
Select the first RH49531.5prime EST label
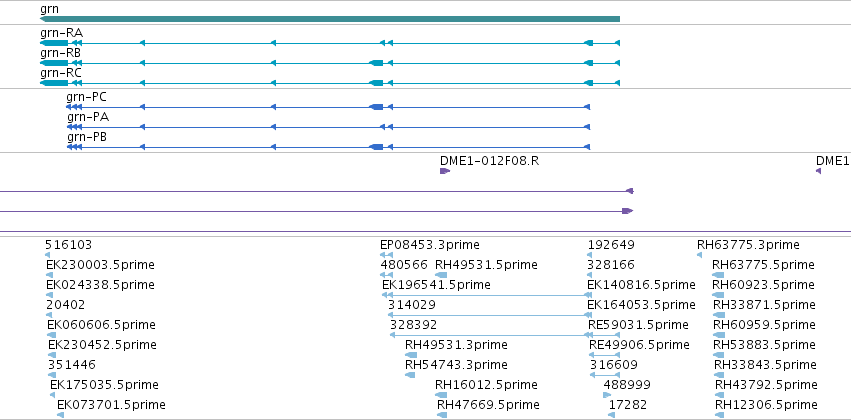[x=486, y=265]
